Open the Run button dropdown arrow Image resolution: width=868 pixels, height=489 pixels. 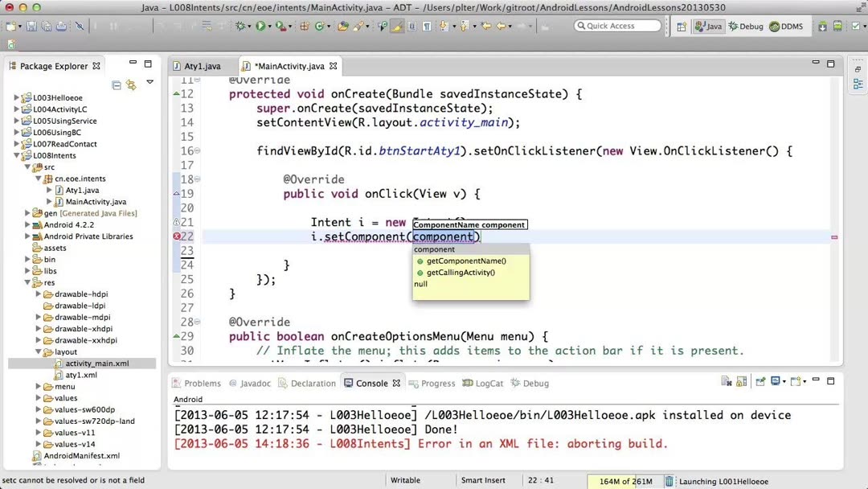point(268,26)
